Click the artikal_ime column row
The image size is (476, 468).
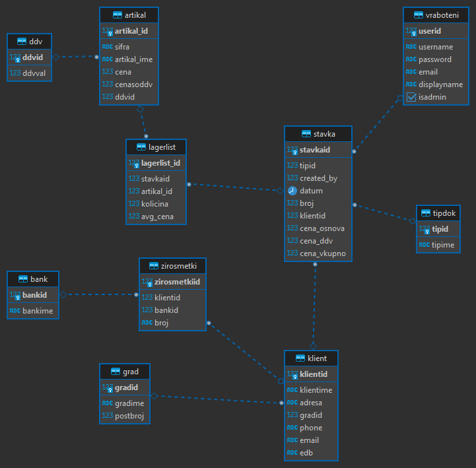click(x=133, y=59)
